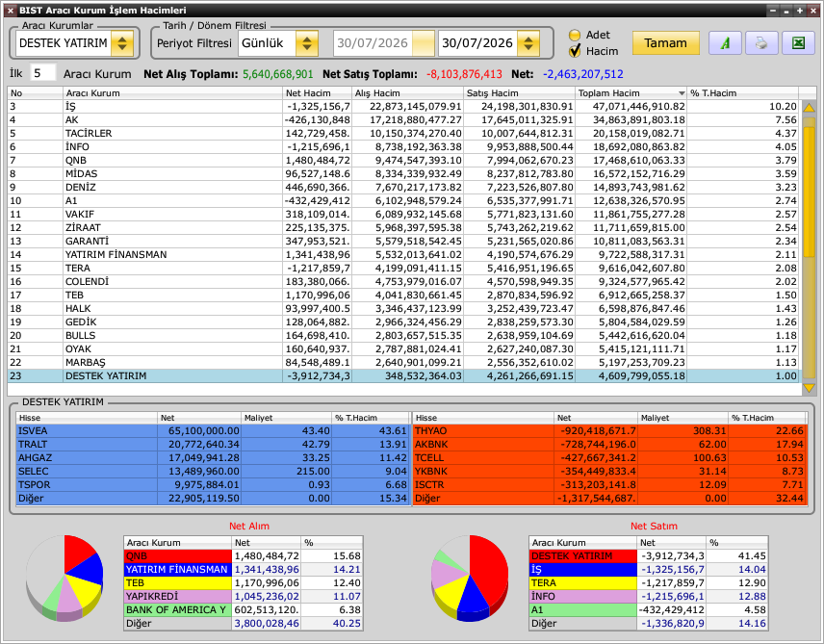Sort by Aracı Kurum column header in main table
Viewport: 824px width, 644px height.
172,93
